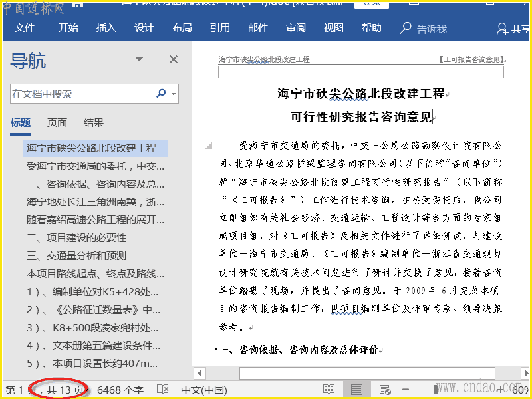Click the horizontal scrollbar thumb
532x399 pixels.
pyautogui.click(x=367, y=374)
